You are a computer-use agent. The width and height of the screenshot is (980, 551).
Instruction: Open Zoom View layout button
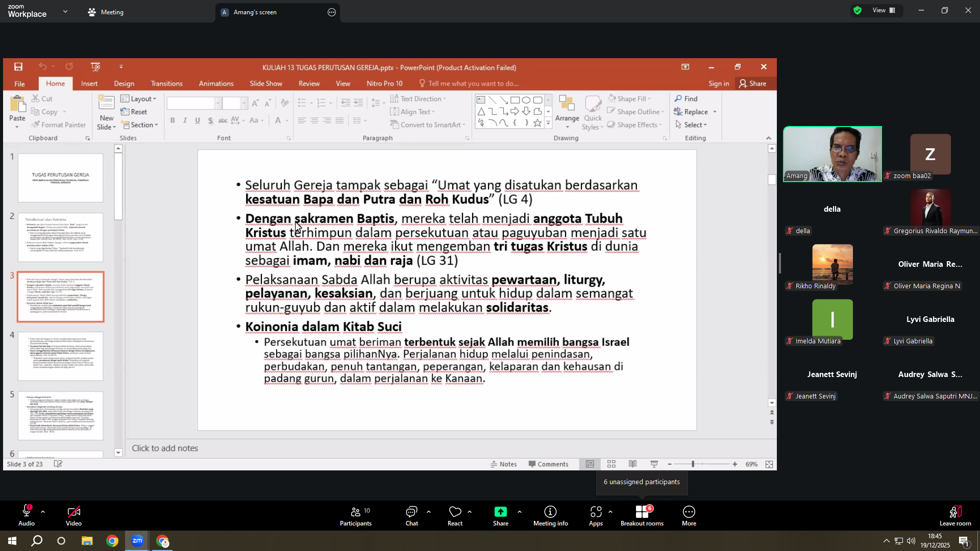(884, 11)
